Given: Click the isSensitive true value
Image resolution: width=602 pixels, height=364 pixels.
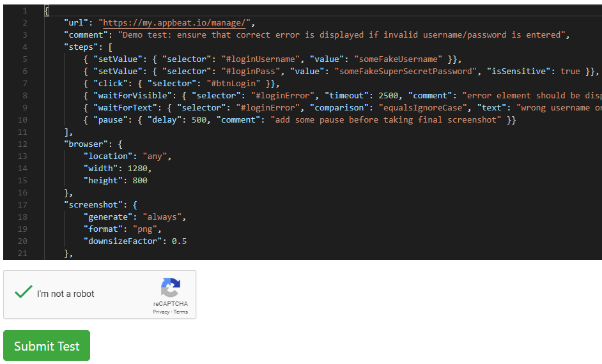Looking at the screenshot, I should [x=570, y=72].
